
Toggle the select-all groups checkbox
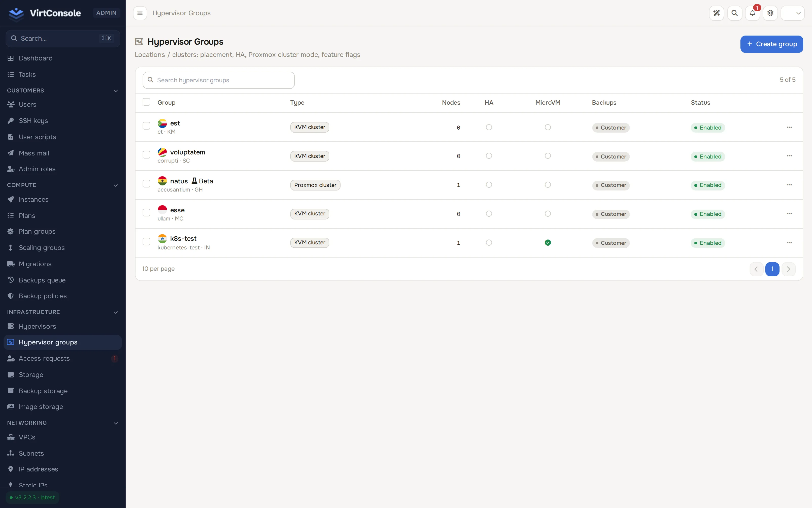coord(146,102)
